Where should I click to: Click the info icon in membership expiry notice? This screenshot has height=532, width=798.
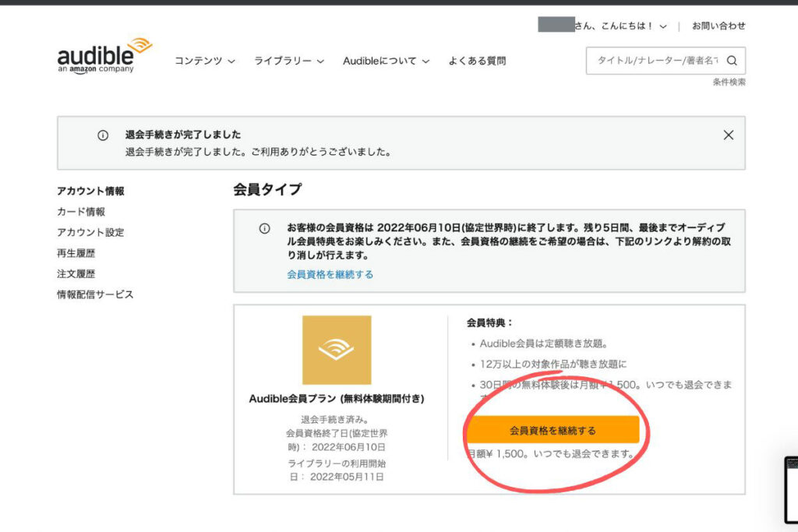[x=265, y=228]
